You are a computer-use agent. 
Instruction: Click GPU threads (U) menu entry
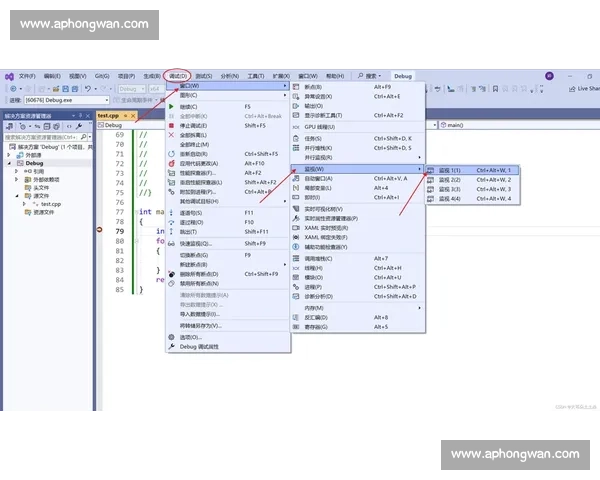tap(357, 127)
